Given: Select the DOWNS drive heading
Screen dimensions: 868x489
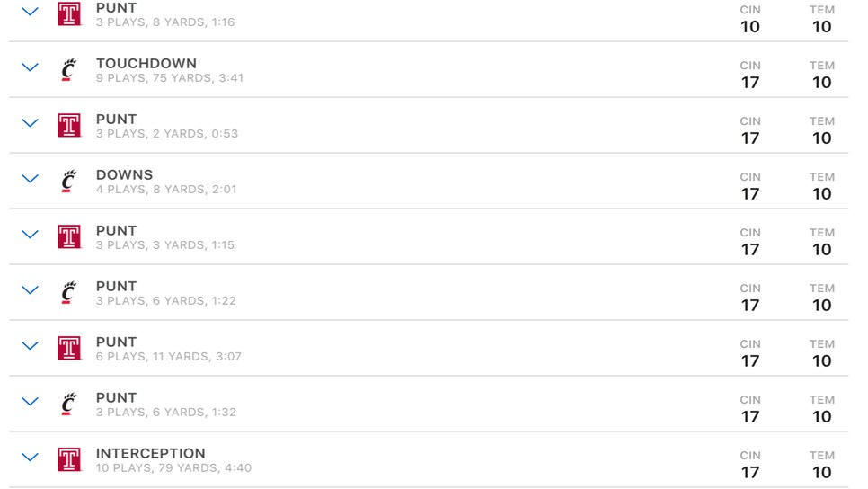Looking at the screenshot, I should [x=125, y=174].
